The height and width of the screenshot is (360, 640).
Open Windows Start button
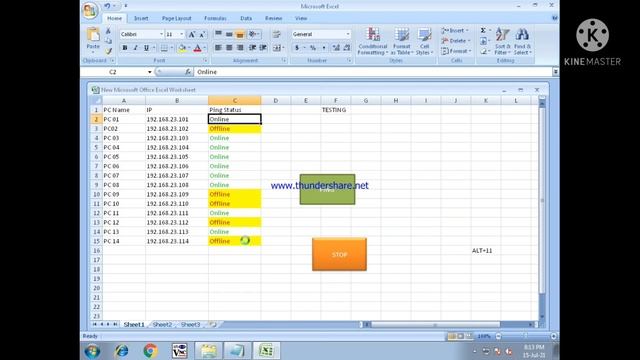click(92, 351)
